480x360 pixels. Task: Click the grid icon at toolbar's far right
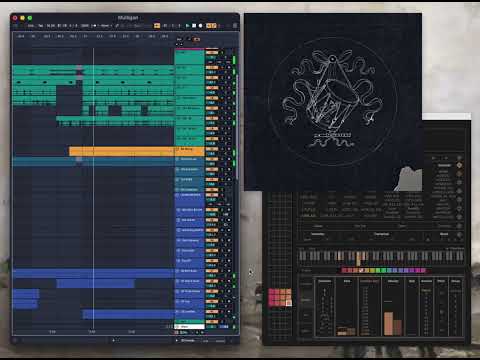click(235, 25)
